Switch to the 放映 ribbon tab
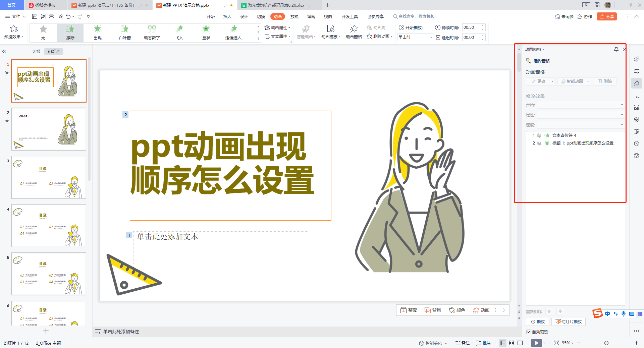 pos(294,16)
